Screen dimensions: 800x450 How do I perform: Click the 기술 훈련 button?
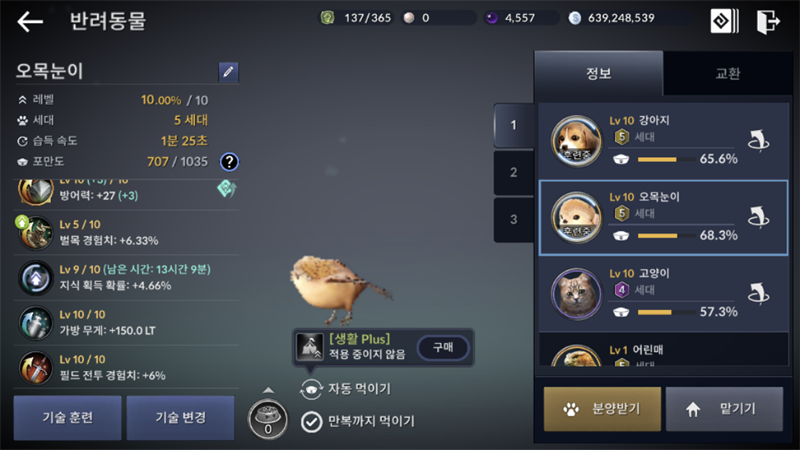click(x=67, y=418)
